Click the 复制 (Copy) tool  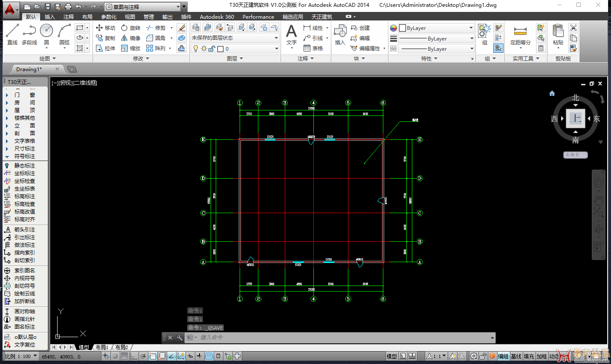point(106,38)
